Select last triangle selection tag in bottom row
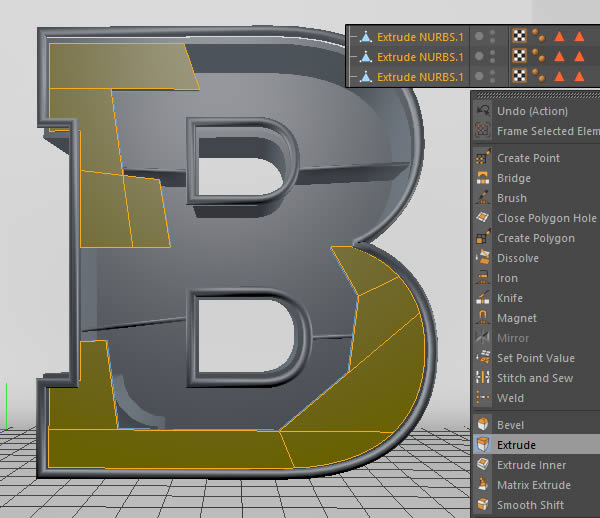The width and height of the screenshot is (600, 518). tap(579, 76)
